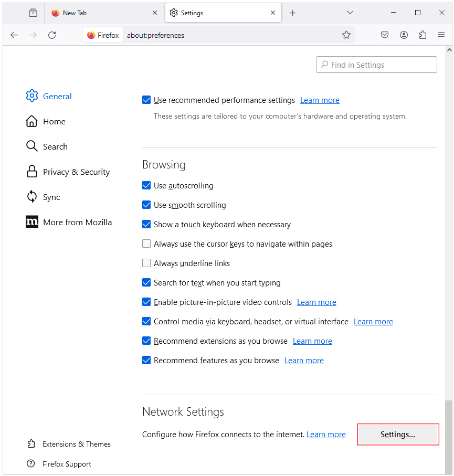This screenshot has height=476, width=454.
Task: Open the Home settings section
Action: [x=53, y=121]
